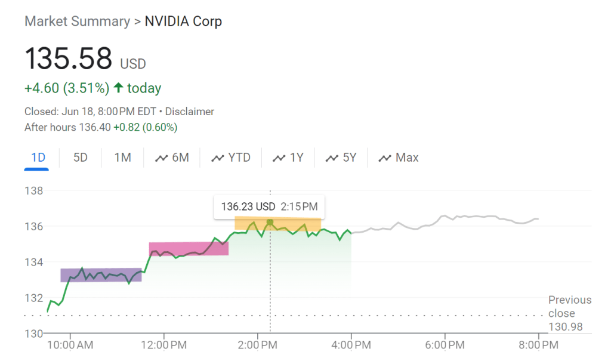This screenshot has width=611, height=364.
Task: Click the pink highlighted chart region
Action: 189,249
